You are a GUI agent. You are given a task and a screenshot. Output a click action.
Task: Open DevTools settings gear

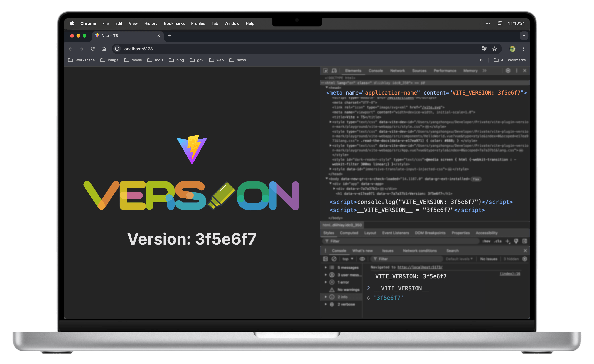[x=508, y=71]
